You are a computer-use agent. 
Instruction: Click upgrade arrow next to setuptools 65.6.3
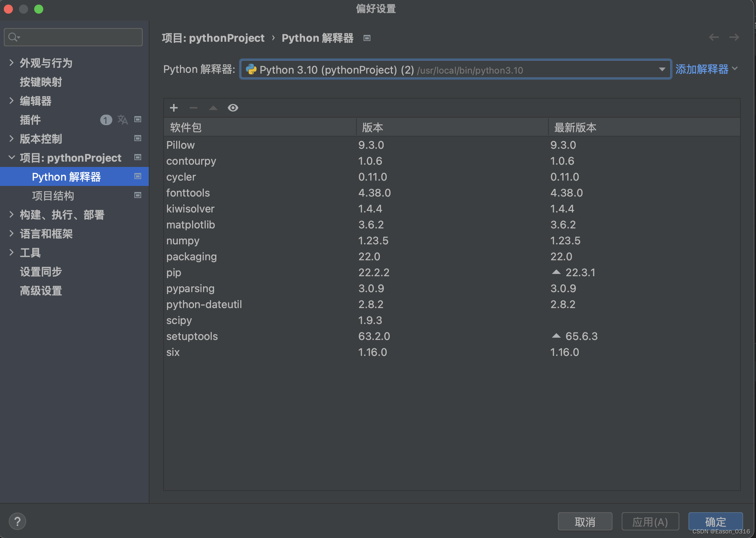556,336
